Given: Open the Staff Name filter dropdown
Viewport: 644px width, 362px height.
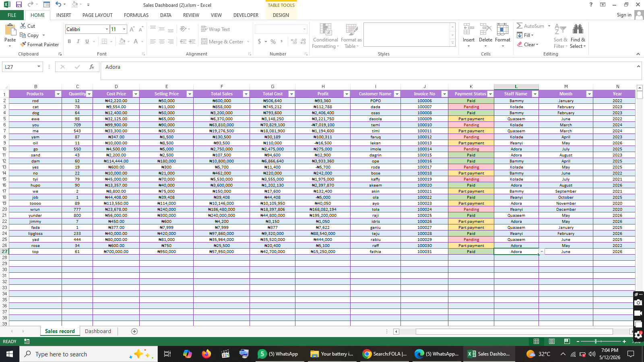Looking at the screenshot, I should (x=535, y=94).
